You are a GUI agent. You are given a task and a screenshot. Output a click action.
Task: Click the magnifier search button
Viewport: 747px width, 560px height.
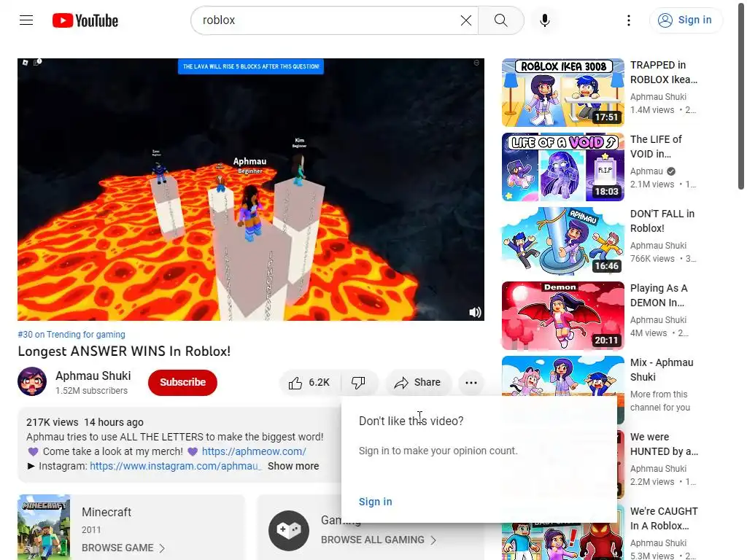pyautogui.click(x=500, y=20)
